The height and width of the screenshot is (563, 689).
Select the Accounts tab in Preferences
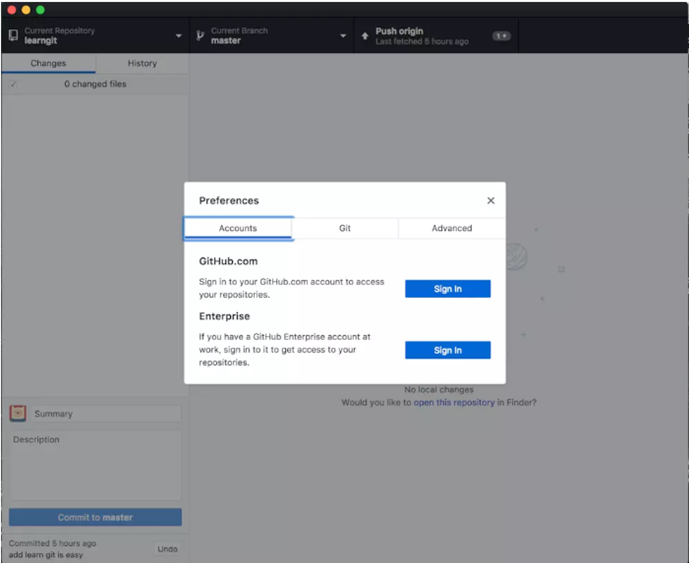pos(238,228)
